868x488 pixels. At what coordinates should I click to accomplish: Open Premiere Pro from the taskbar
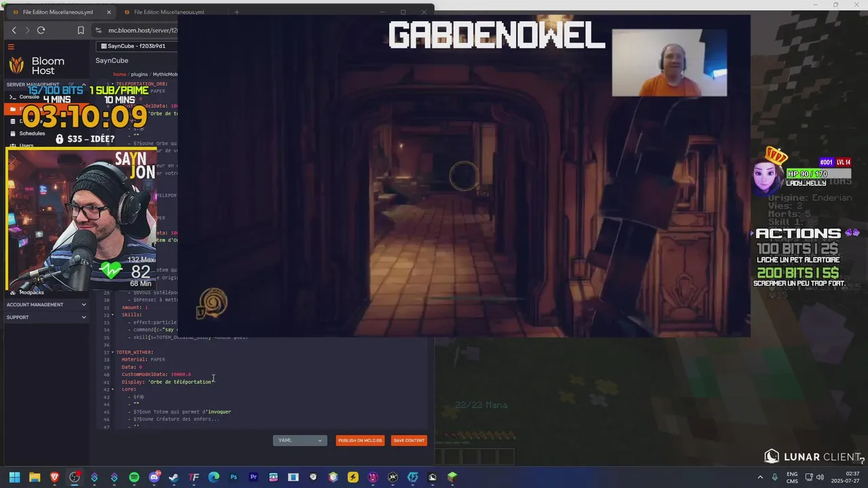pos(253,477)
